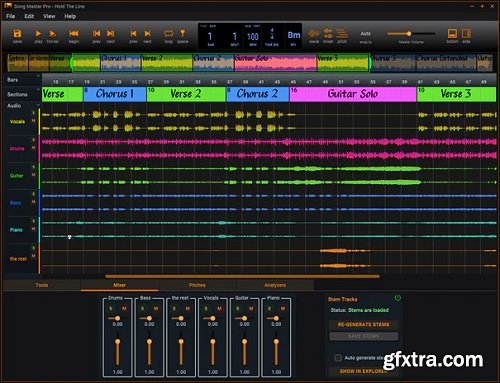Mute the Drums channel in mixer
The height and width of the screenshot is (383, 500).
click(x=124, y=309)
